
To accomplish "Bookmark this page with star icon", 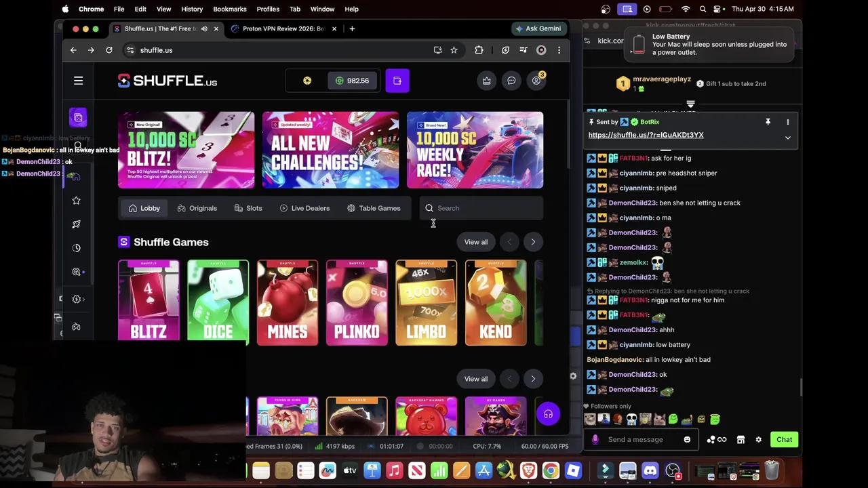I will click(x=454, y=50).
